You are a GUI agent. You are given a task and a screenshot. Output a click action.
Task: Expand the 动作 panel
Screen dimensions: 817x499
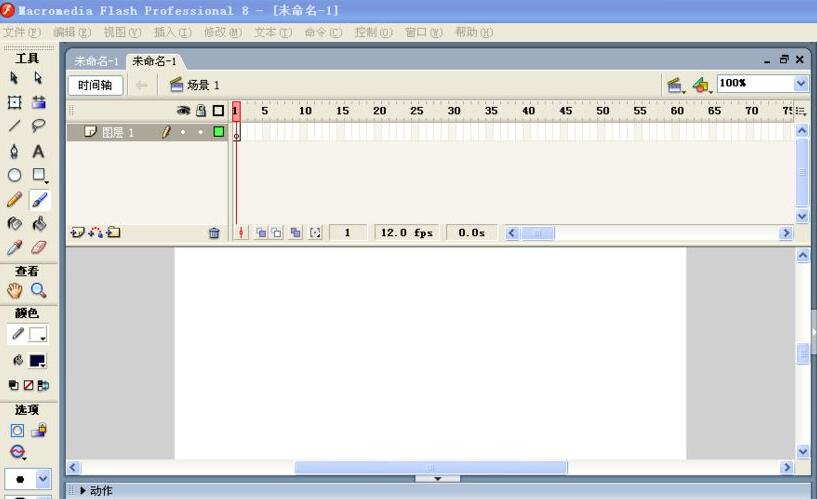click(83, 491)
